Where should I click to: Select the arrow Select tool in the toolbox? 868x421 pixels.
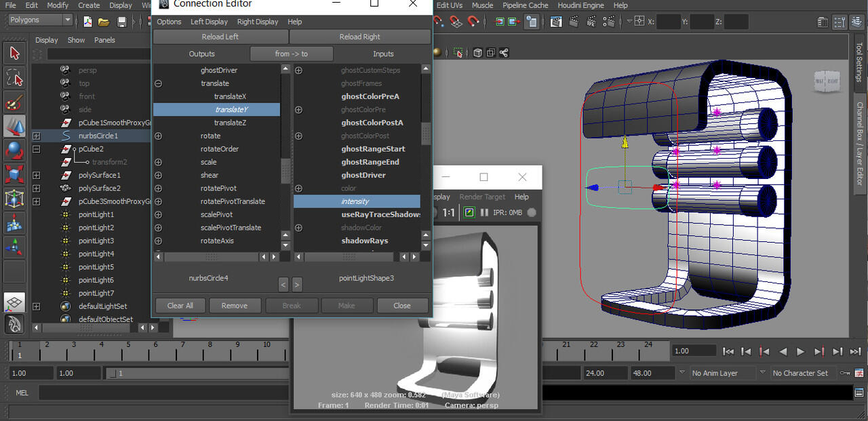(x=15, y=53)
